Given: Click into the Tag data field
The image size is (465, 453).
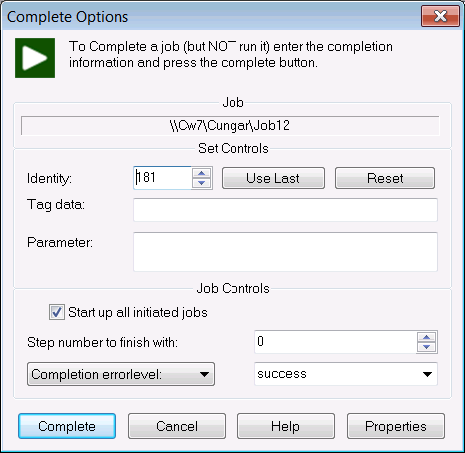Looking at the screenshot, I should coord(285,210).
